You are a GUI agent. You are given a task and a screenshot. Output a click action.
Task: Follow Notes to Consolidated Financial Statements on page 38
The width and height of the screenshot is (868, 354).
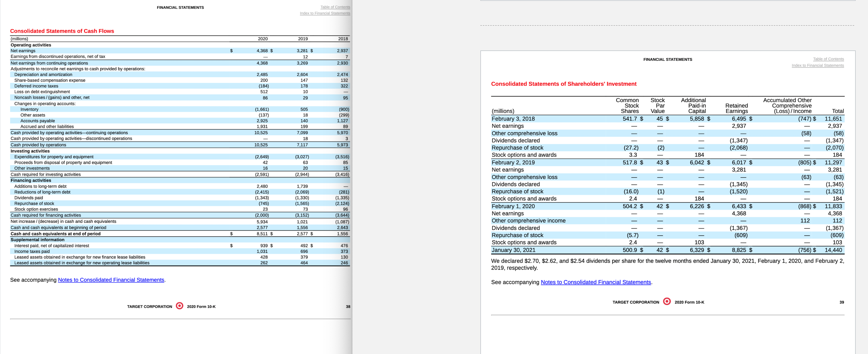click(111, 280)
